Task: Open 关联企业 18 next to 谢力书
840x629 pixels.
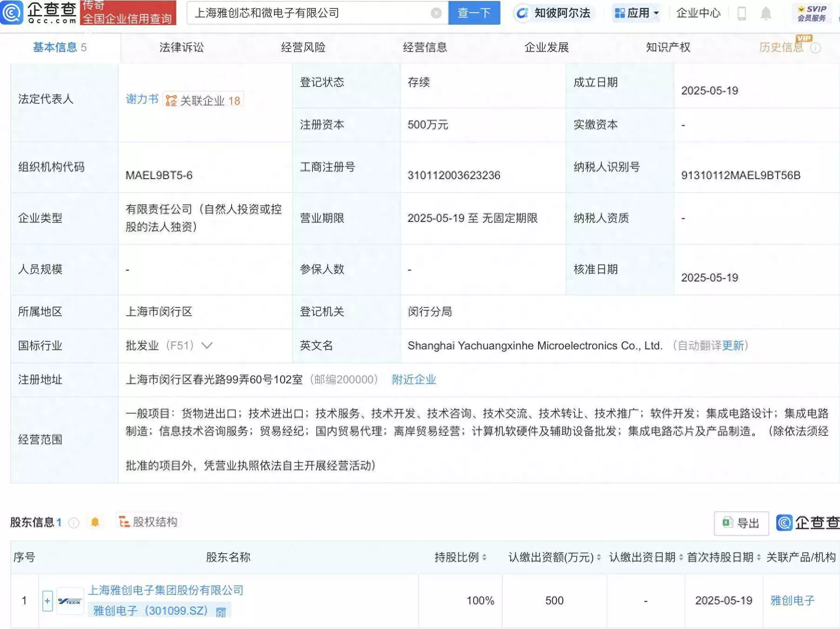Action: (x=203, y=99)
